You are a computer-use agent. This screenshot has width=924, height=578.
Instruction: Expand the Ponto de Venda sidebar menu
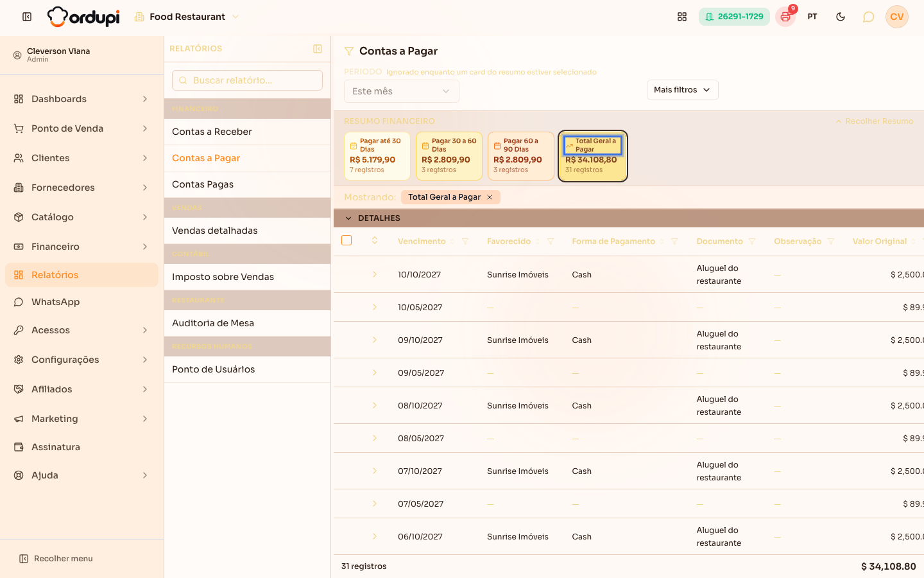[81, 128]
